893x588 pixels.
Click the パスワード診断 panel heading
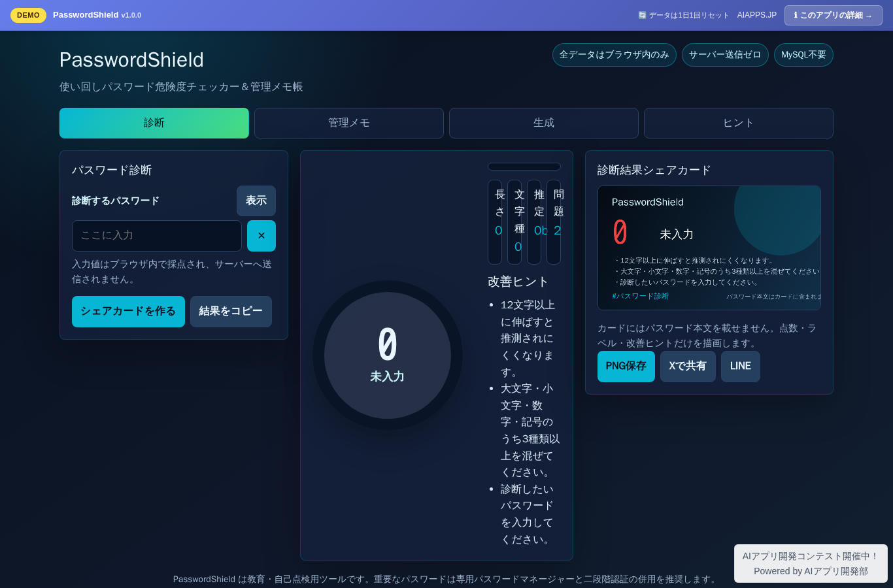(112, 170)
